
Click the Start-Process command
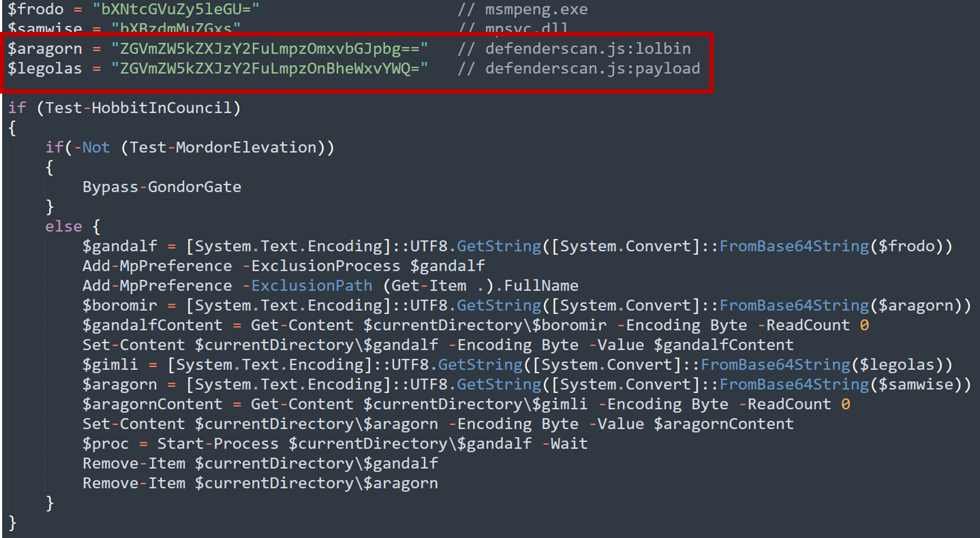point(218,444)
